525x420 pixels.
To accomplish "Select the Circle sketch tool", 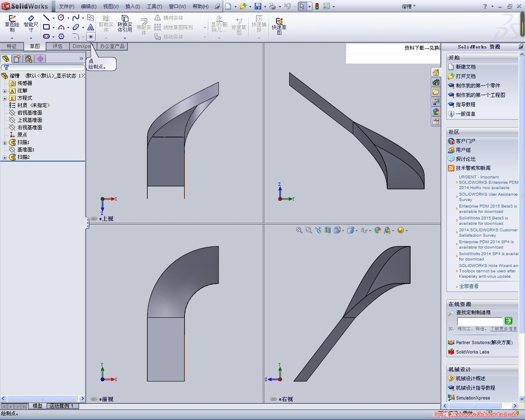I will pos(61,18).
